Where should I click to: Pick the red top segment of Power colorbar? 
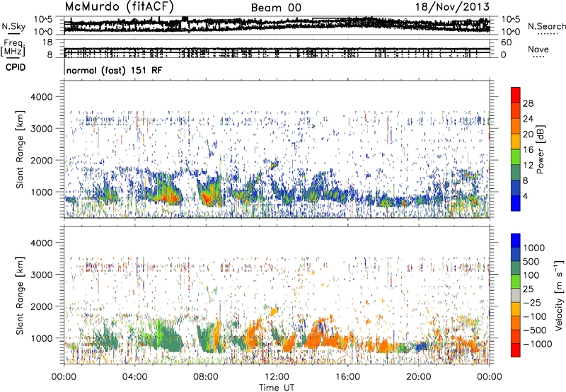point(516,96)
